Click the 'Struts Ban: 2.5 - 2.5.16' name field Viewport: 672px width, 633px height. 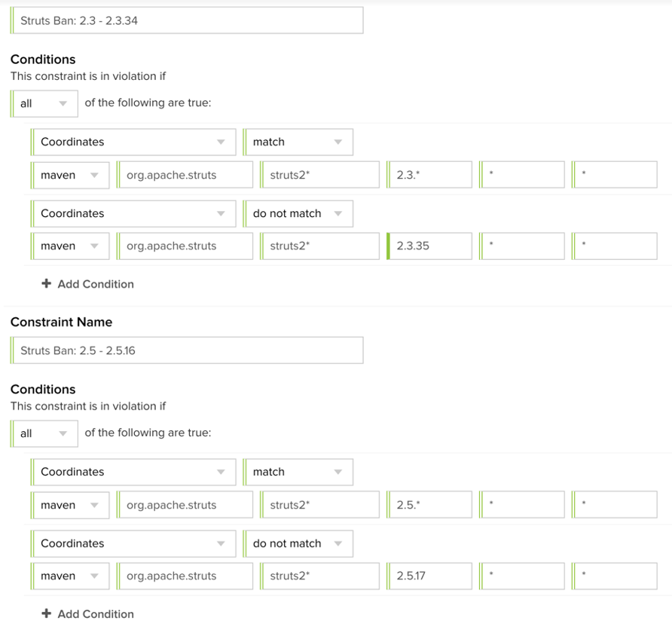187,350
